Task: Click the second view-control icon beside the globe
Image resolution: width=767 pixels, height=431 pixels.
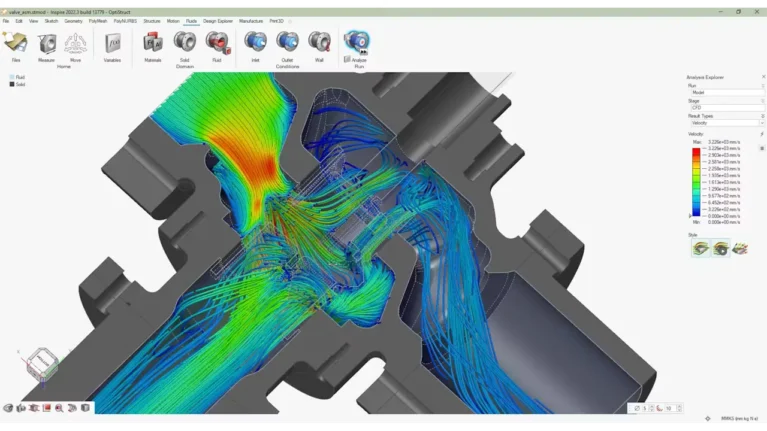Action: [x=21, y=408]
